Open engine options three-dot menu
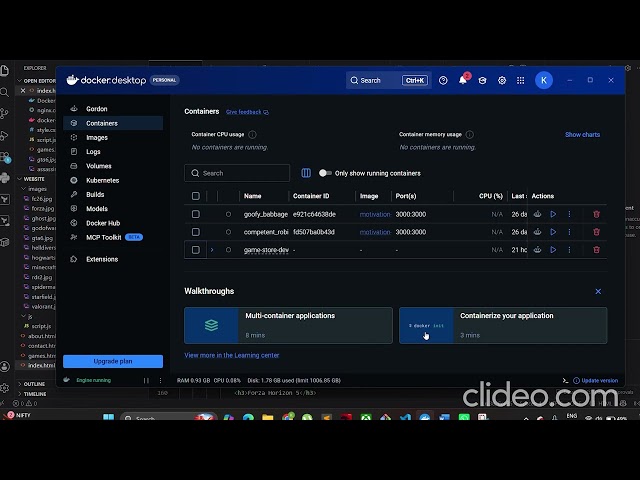Viewport: 640px width, 480px height. (160, 380)
